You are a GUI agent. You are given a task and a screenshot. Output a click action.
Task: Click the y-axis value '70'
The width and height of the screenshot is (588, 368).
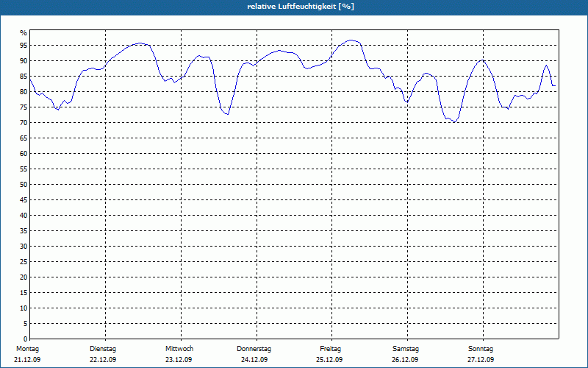24,123
